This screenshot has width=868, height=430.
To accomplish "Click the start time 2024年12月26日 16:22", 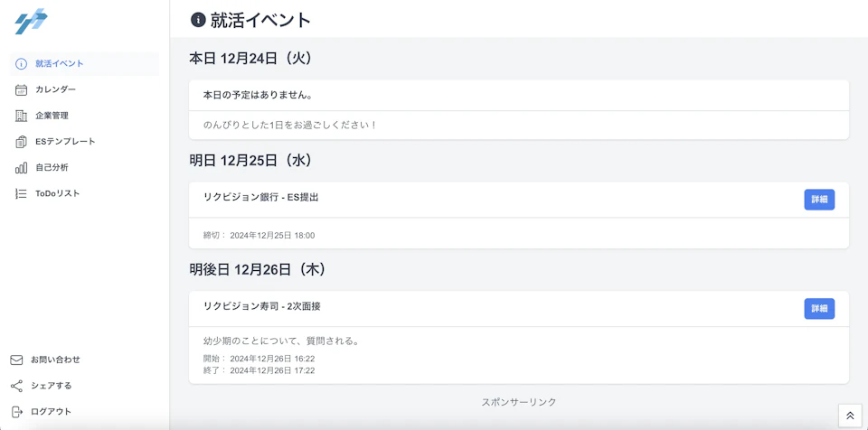I will tap(272, 360).
